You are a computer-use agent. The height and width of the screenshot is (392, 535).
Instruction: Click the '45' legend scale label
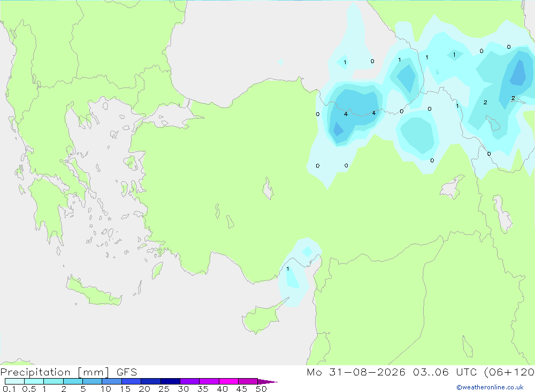point(242,389)
